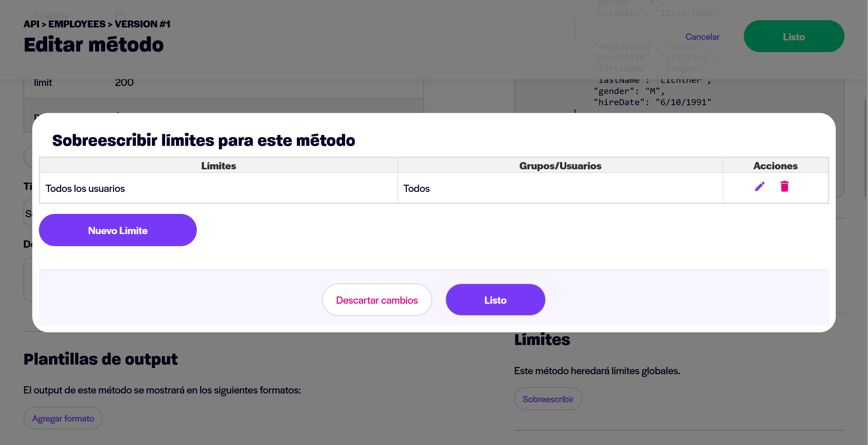Click the Acciones column header
Screen dimensions: 868x445
(775, 165)
